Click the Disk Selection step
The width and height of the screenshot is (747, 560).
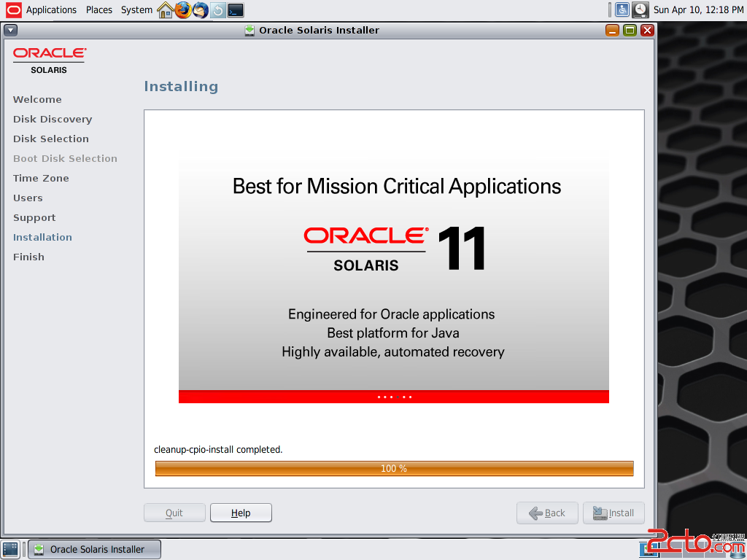coord(51,139)
